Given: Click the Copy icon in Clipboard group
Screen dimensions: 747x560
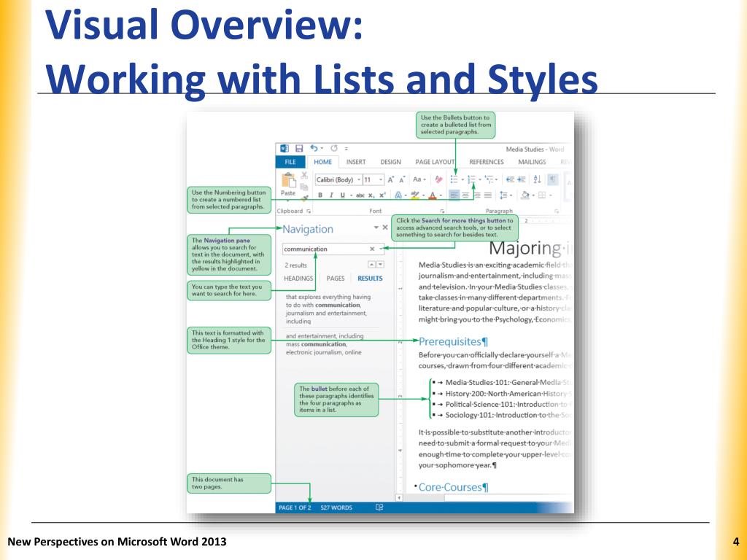Looking at the screenshot, I should (x=304, y=187).
